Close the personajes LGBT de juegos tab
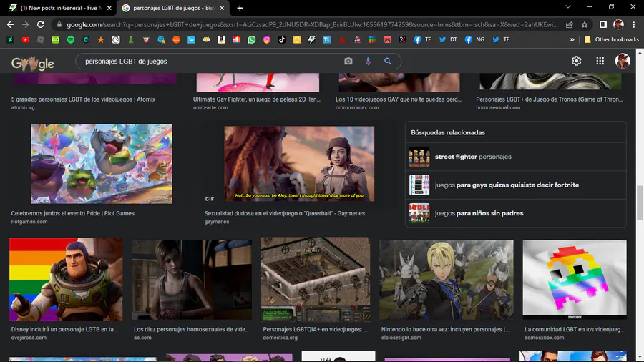Viewport: 644px width, 362px height. 222,8
